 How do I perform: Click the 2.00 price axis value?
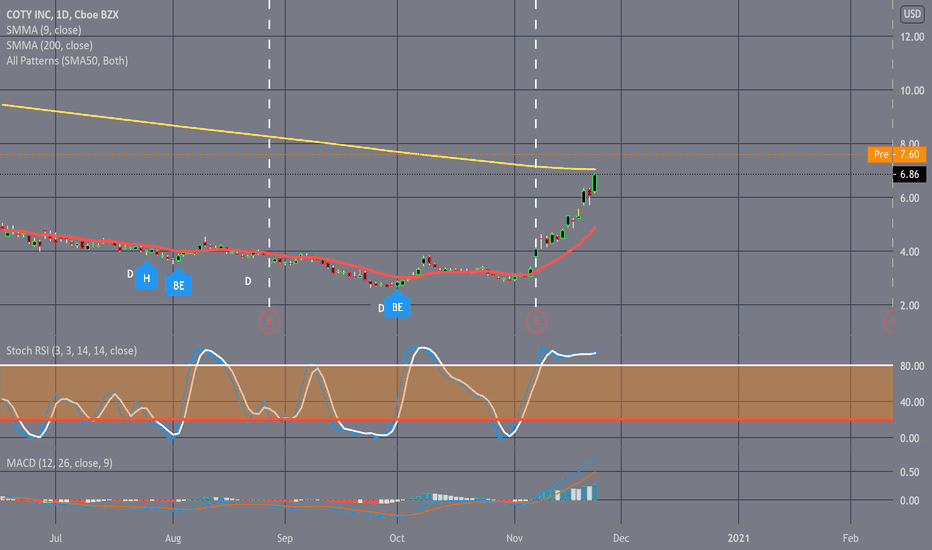click(x=909, y=305)
